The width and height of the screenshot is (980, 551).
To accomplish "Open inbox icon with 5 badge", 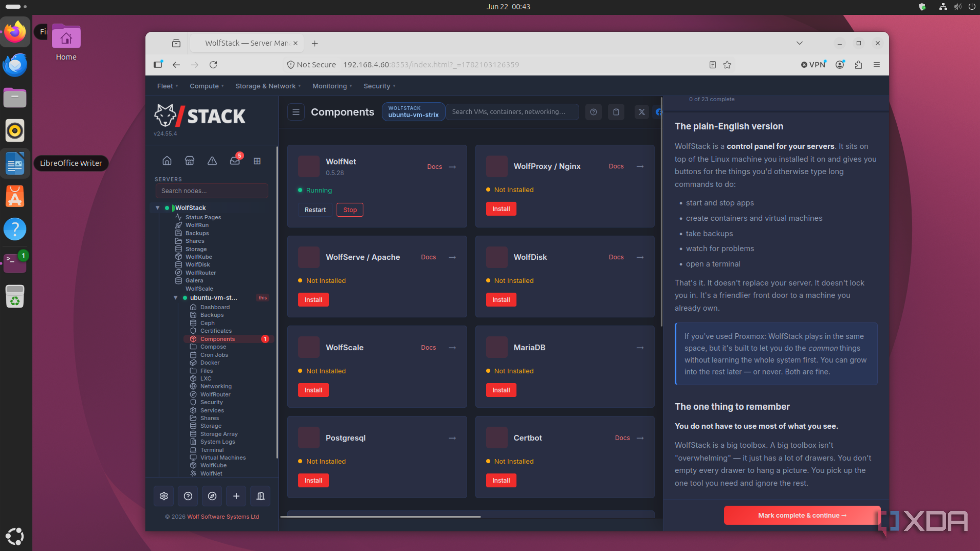I will 235,161.
